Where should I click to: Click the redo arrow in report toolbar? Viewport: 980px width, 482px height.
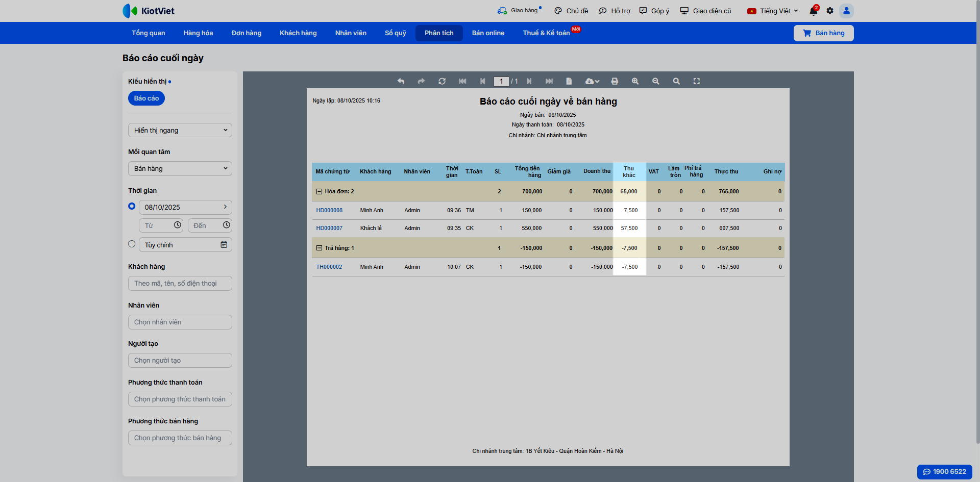[421, 81]
